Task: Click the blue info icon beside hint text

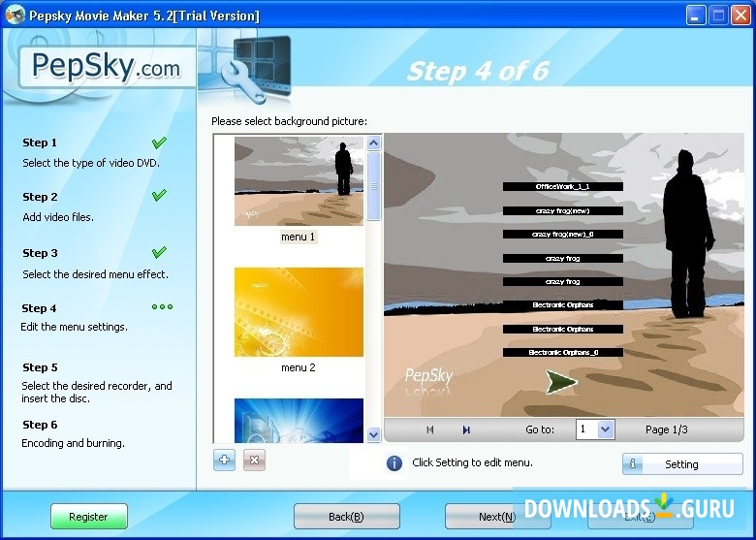Action: pyautogui.click(x=394, y=463)
